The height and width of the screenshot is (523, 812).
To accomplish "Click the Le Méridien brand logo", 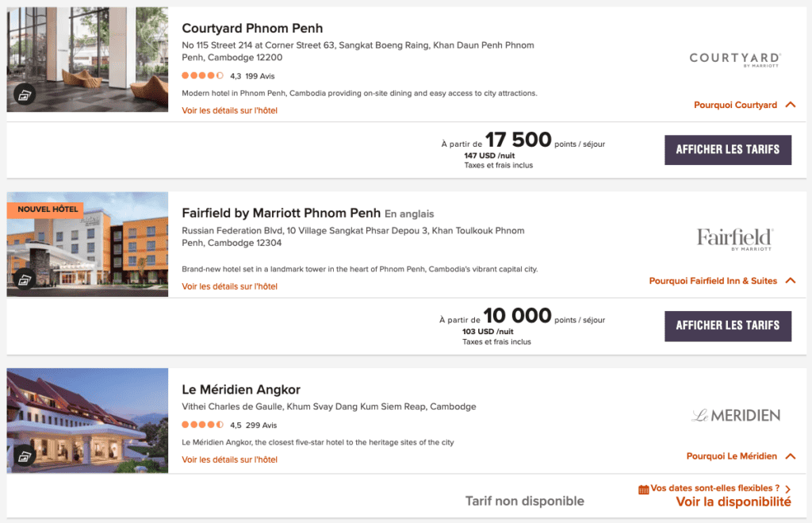I will pyautogui.click(x=734, y=415).
